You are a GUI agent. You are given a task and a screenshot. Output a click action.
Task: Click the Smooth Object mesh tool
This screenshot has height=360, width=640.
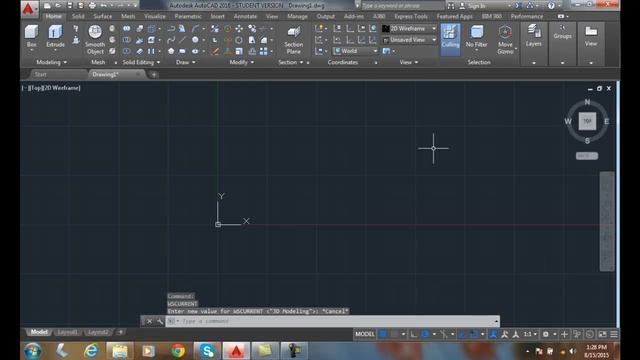(95, 40)
